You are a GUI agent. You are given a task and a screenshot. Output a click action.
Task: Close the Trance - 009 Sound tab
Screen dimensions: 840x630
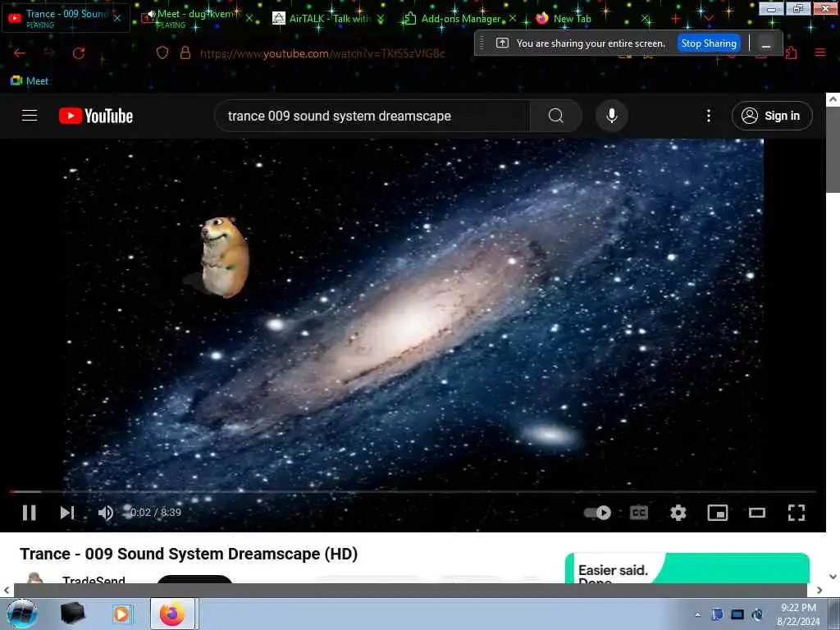click(117, 18)
